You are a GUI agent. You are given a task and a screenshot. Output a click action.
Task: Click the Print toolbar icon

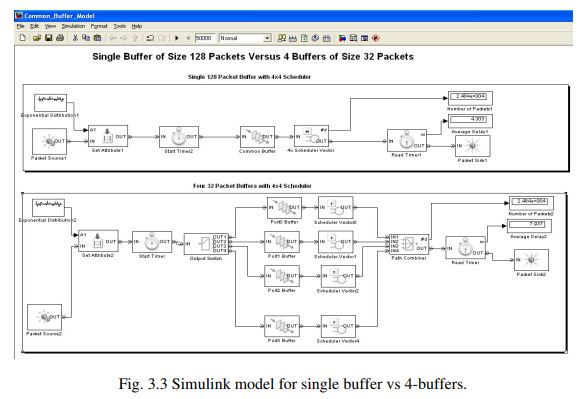[60, 38]
